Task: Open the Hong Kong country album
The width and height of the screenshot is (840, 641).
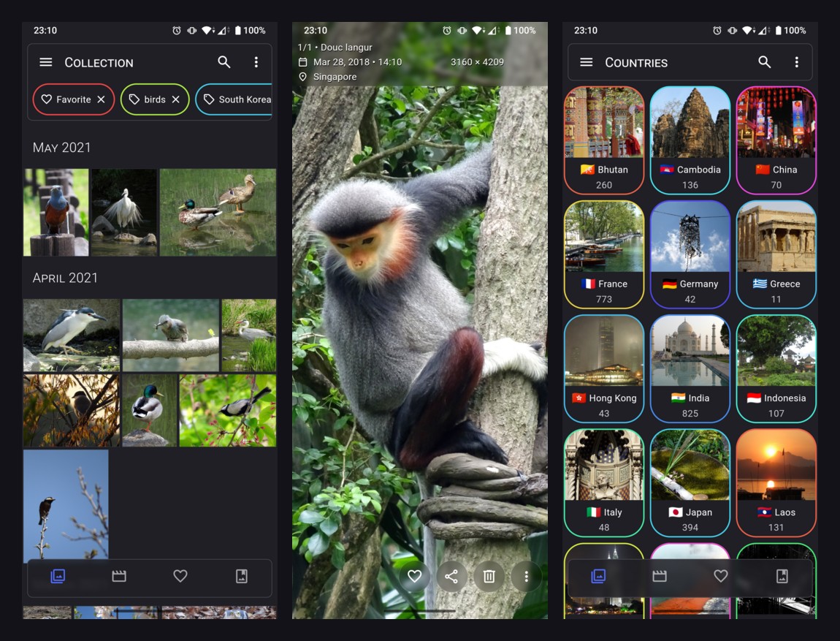Action: click(604, 368)
